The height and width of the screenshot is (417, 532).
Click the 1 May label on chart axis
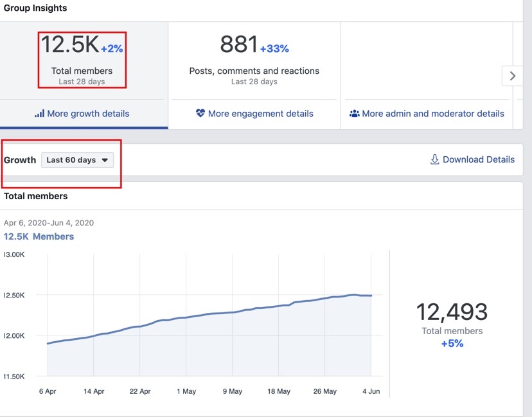pyautogui.click(x=186, y=391)
